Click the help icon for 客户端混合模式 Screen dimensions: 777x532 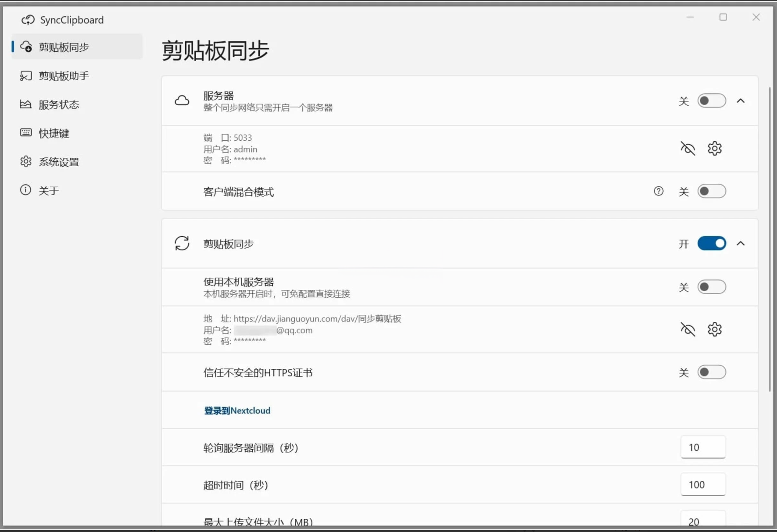[659, 191]
